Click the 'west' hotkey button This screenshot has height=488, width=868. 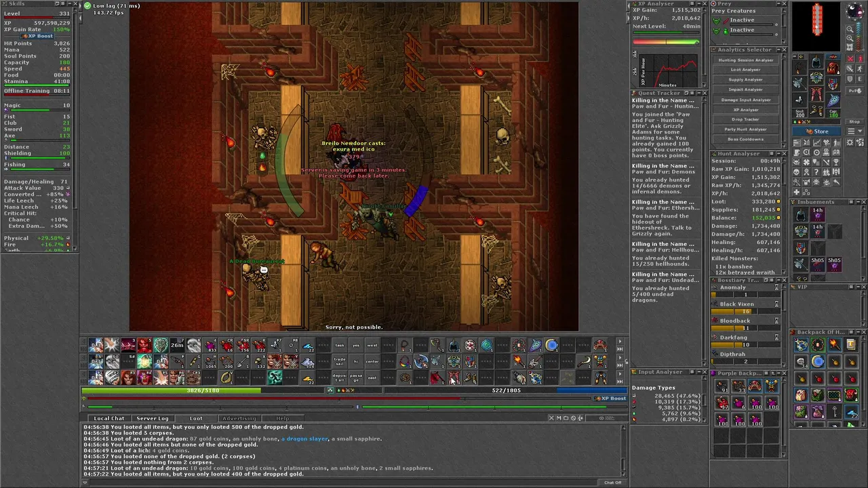(x=372, y=345)
